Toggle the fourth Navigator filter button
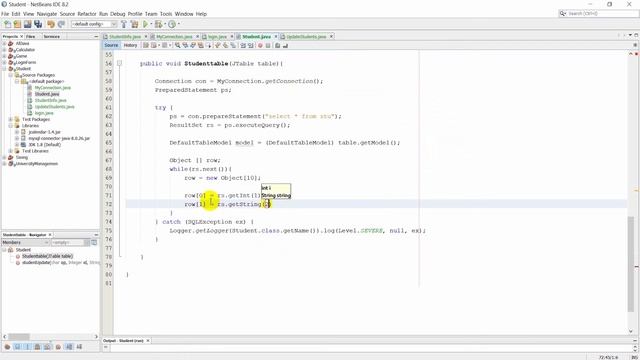Viewport: 640px width, 360px height. tap(37, 347)
